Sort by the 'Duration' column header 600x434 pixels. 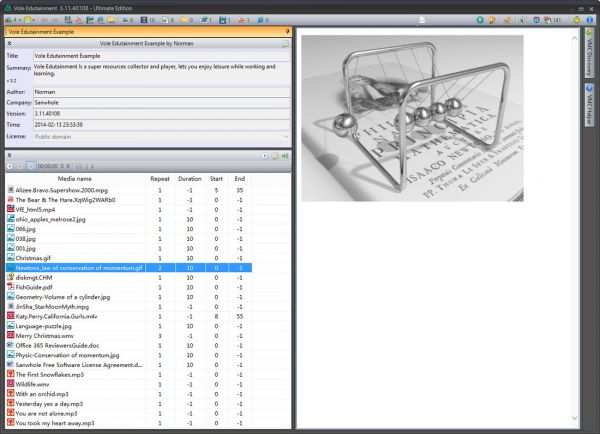pyautogui.click(x=189, y=179)
